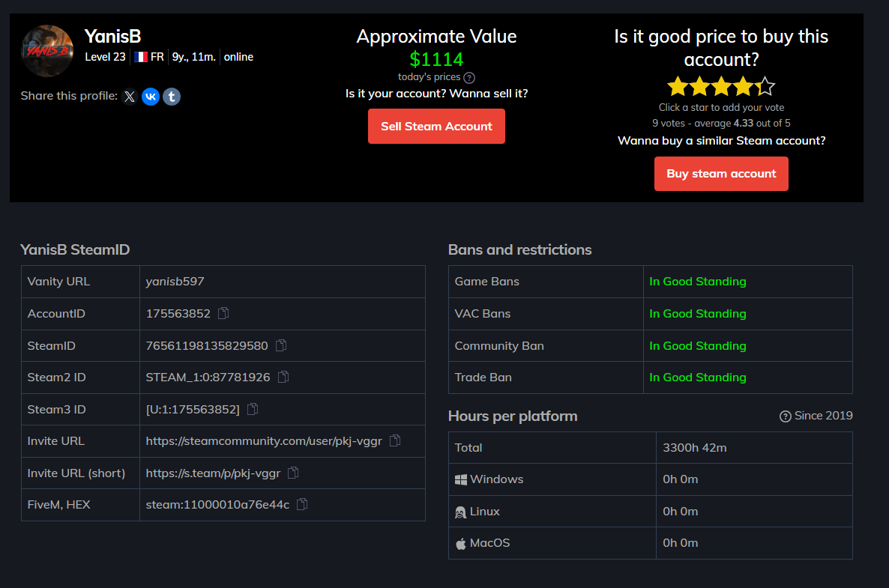Open today's prices help question-mark icon
The image size is (889, 588).
point(469,78)
